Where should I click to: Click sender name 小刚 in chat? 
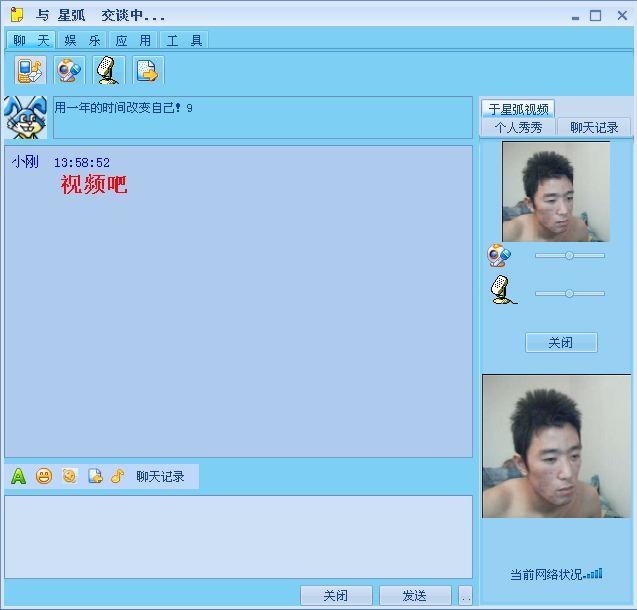25,162
